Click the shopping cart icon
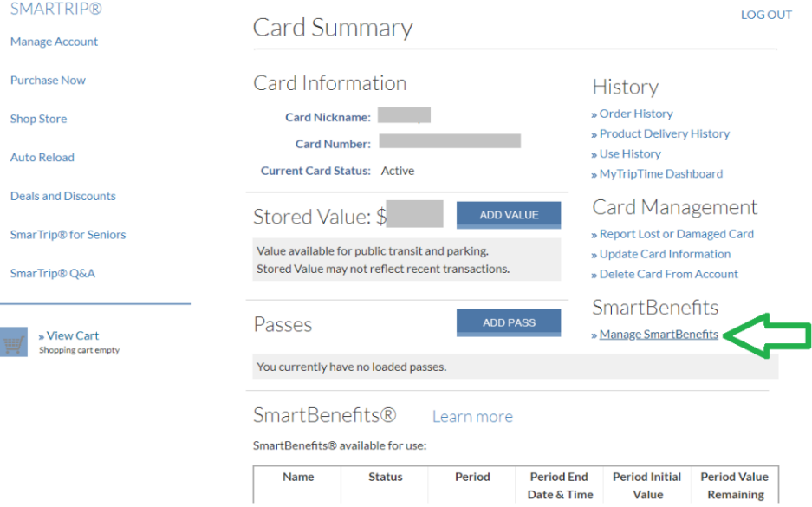The image size is (812, 507). coord(14,342)
